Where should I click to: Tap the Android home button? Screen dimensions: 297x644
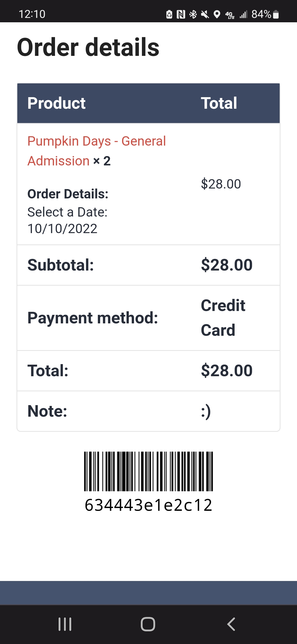pyautogui.click(x=148, y=624)
